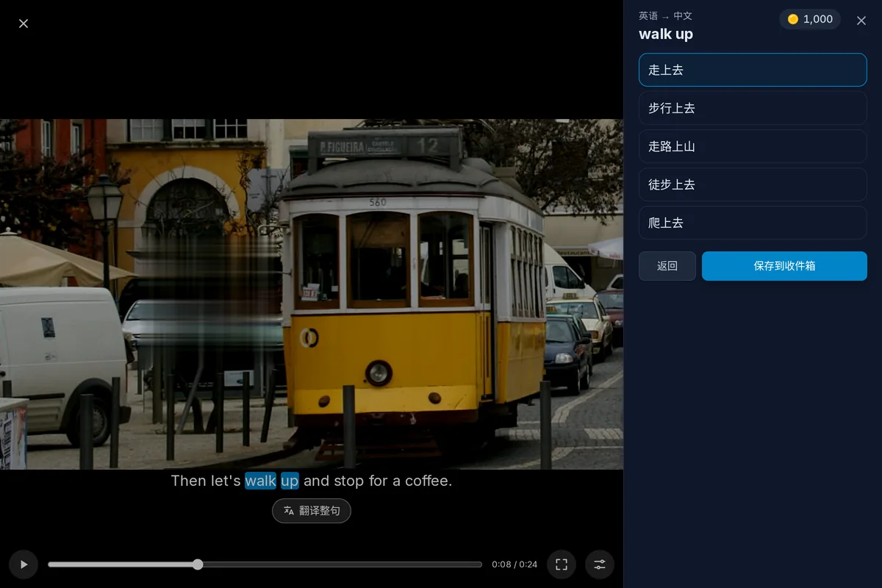The height and width of the screenshot is (588, 882).
Task: Select the option 徒步上去
Action: point(753,184)
